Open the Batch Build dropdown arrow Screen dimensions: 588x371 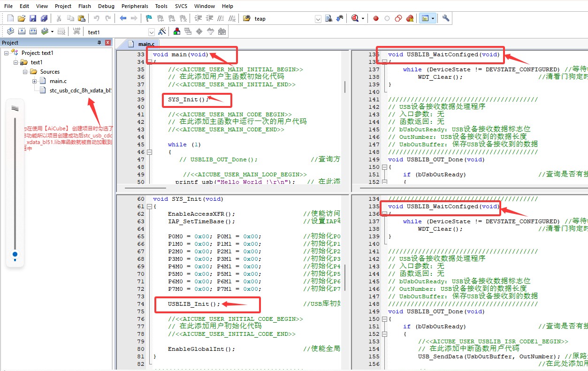52,32
